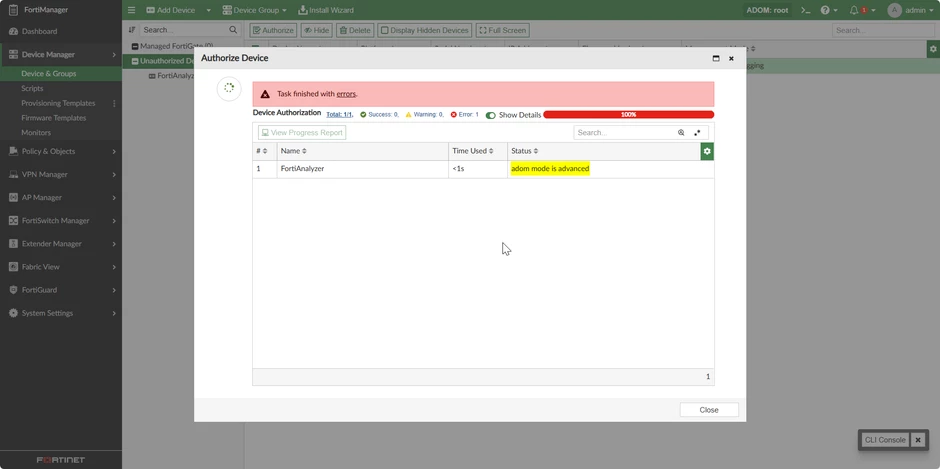Viewport: 940px width, 469px height.
Task: Open Monitors sidebar entry
Action: pyautogui.click(x=36, y=133)
